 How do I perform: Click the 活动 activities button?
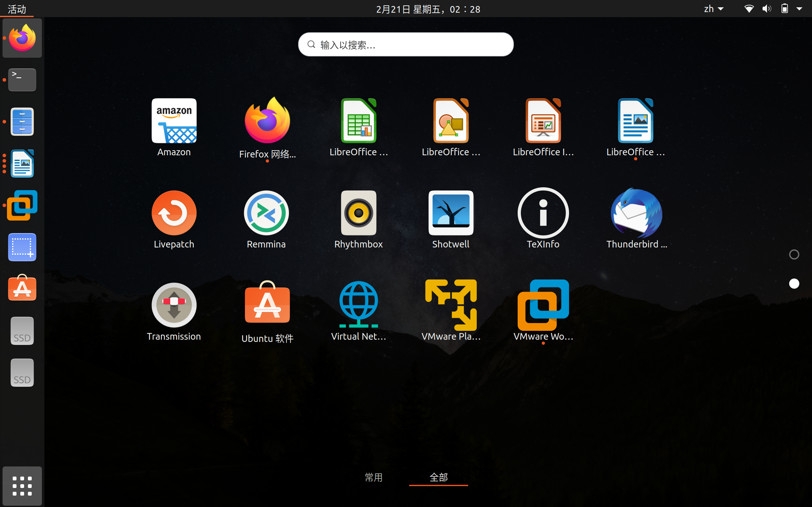pos(17,9)
